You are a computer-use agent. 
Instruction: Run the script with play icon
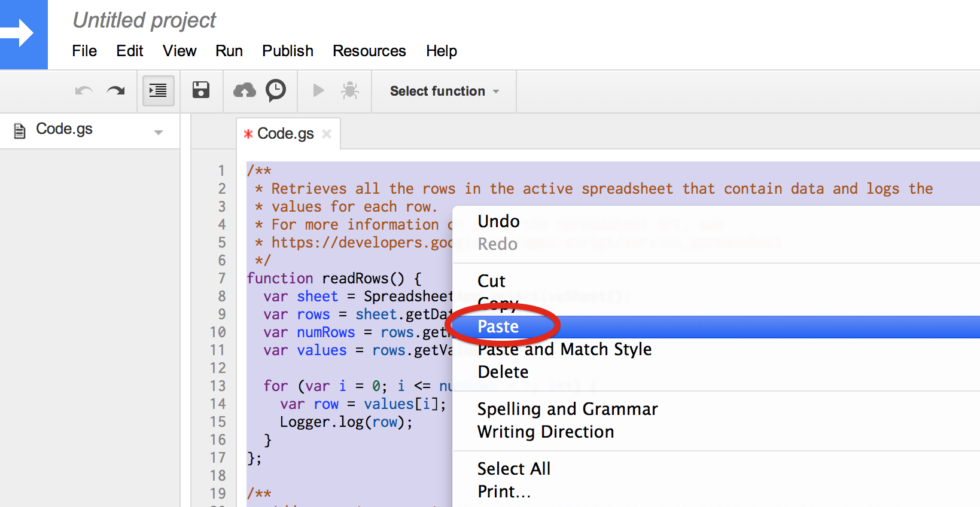click(x=318, y=91)
